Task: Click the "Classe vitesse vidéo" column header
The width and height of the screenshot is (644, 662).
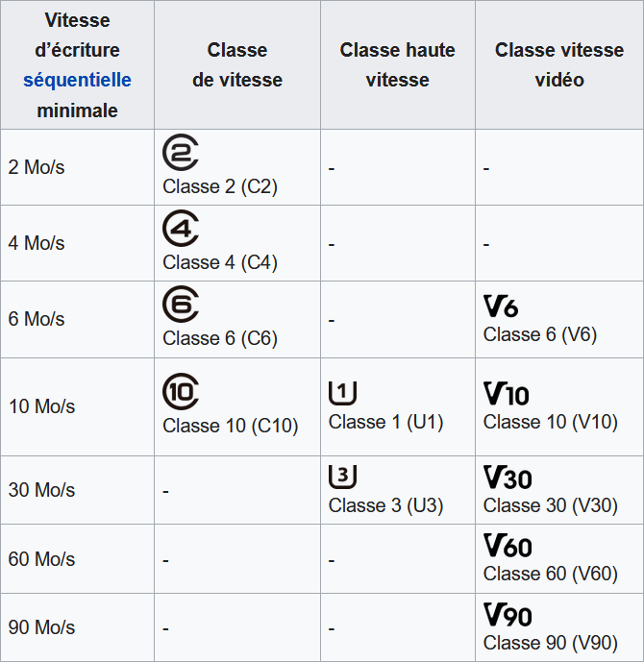Action: click(559, 65)
